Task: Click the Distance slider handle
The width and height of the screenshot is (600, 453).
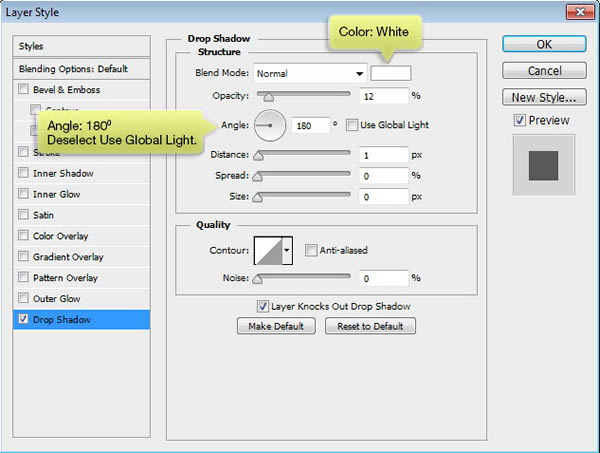Action: 259,156
